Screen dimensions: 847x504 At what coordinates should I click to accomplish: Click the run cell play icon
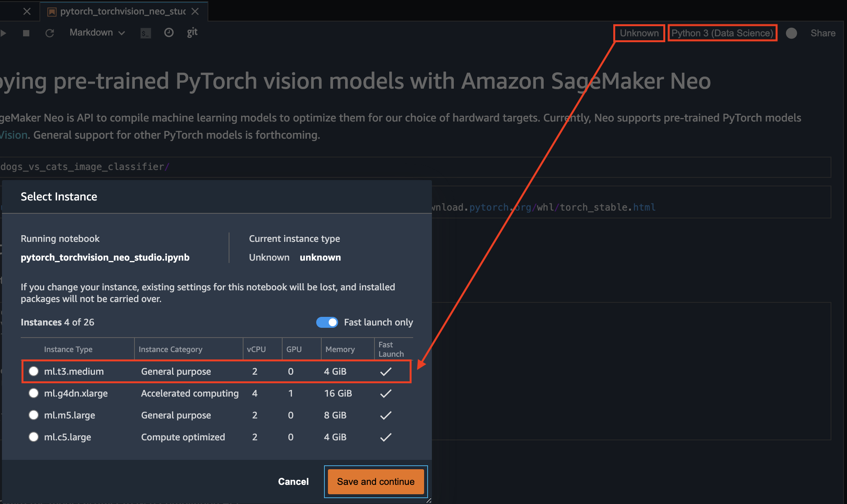3,33
